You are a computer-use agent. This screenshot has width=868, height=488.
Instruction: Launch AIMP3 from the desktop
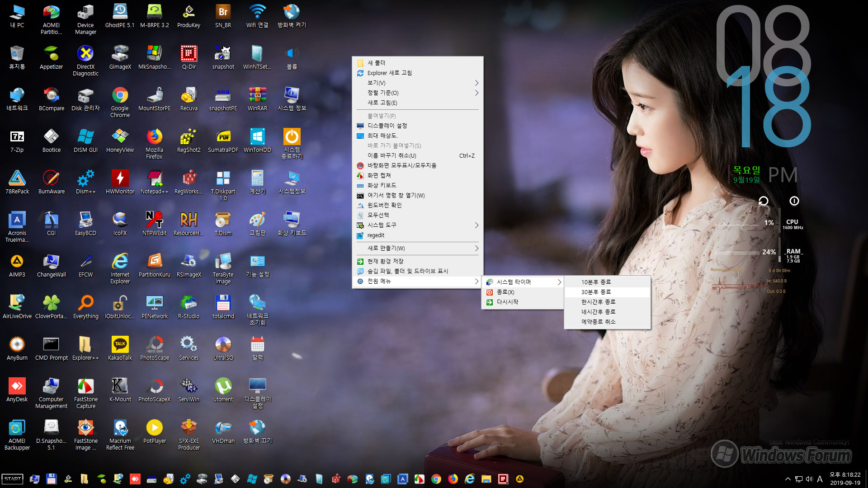tap(17, 265)
